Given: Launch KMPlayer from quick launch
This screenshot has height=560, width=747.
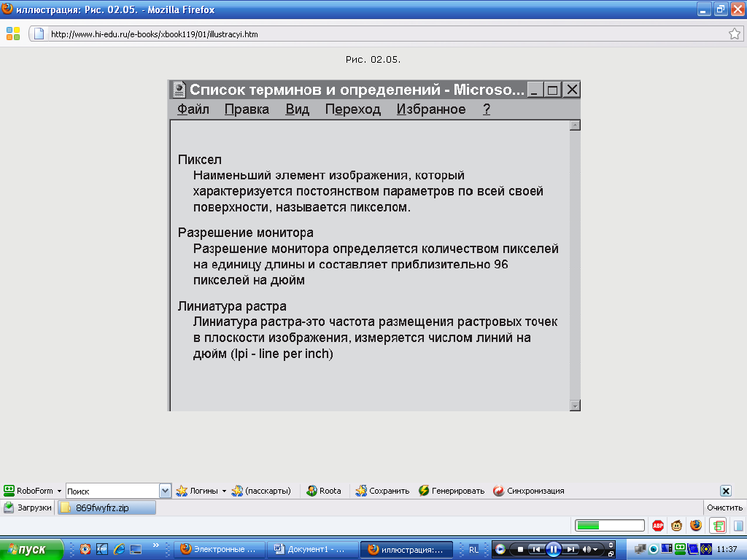Looking at the screenshot, I should pos(102,549).
